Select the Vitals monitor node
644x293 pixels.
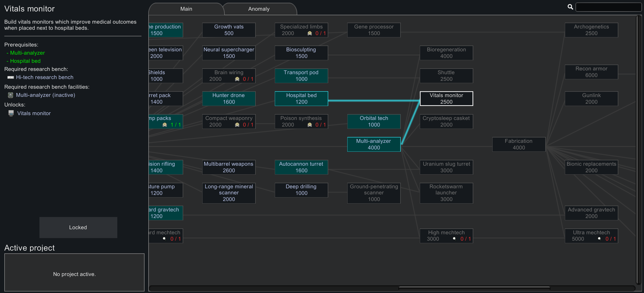[446, 99]
